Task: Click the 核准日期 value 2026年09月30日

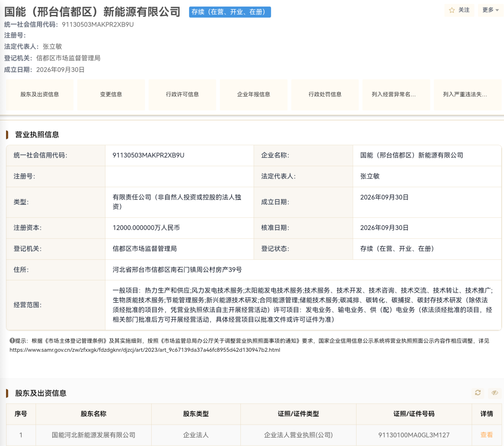Action: pos(384,228)
